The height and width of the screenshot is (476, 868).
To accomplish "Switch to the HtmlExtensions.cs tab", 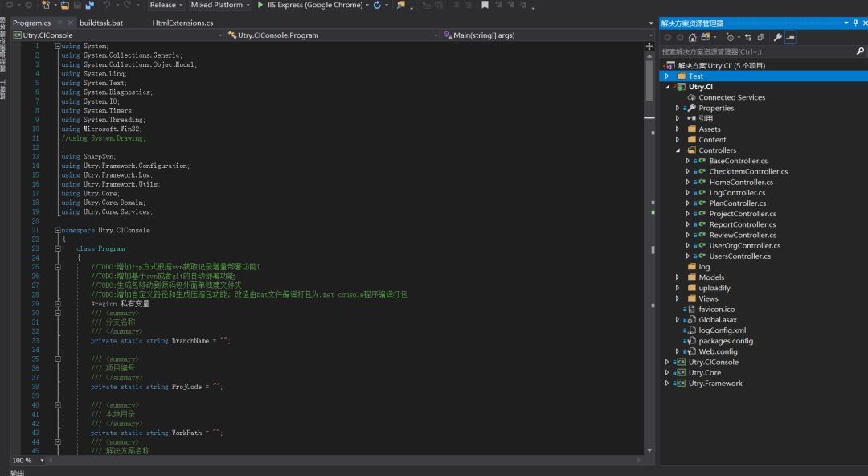I will pyautogui.click(x=182, y=23).
